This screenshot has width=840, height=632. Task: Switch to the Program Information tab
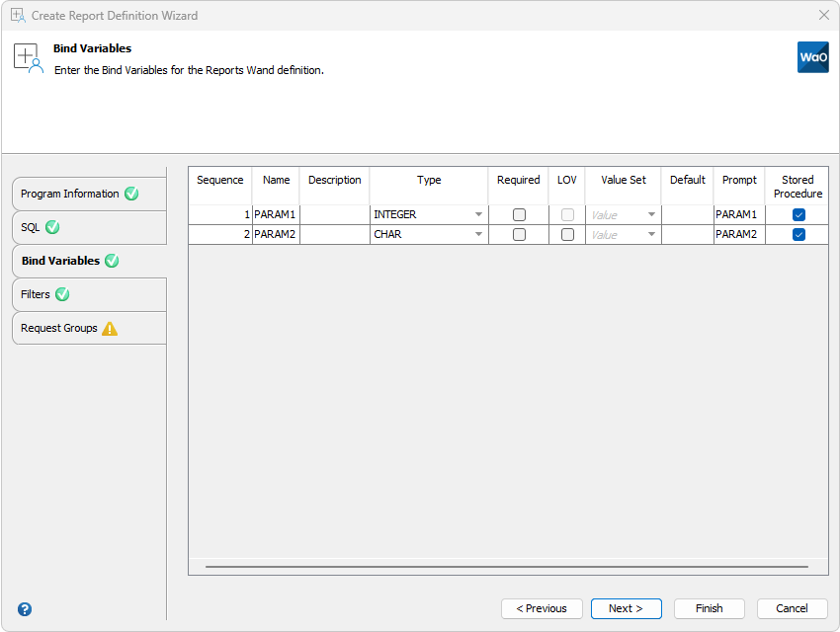[70, 194]
